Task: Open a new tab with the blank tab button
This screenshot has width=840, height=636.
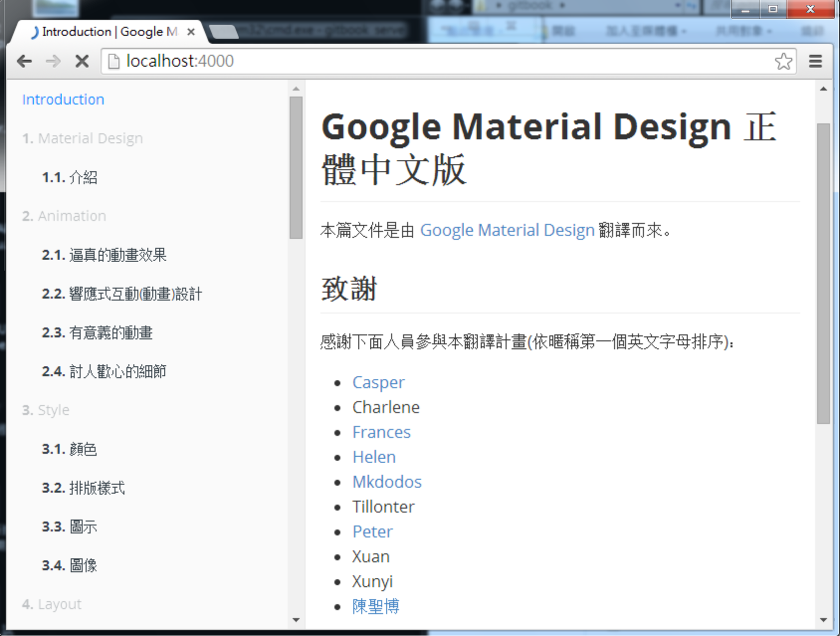Action: pyautogui.click(x=223, y=31)
